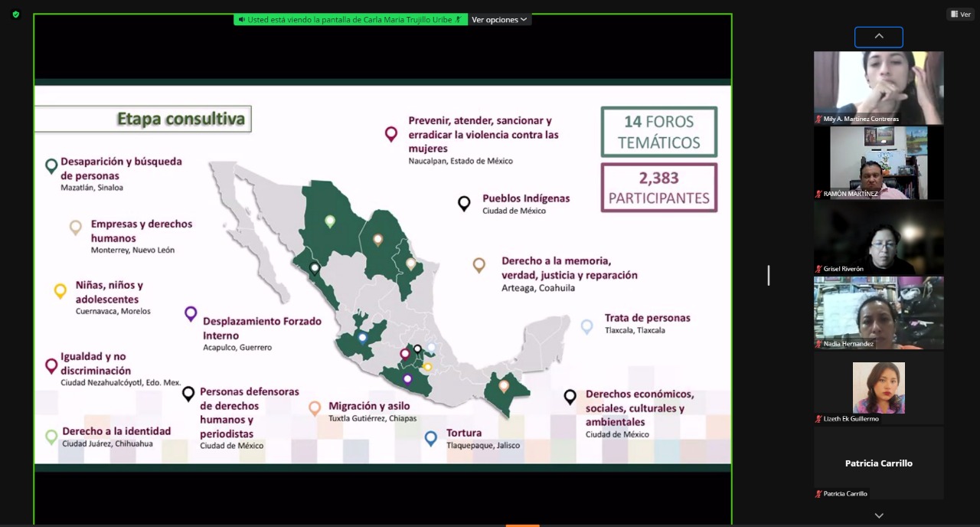Click the Tlaquepaque, Jalisco location text

(483, 446)
